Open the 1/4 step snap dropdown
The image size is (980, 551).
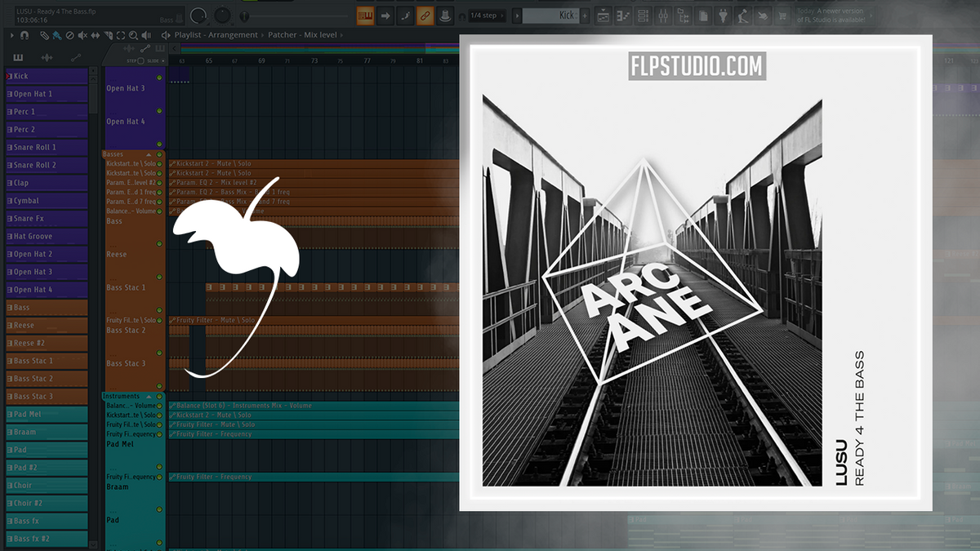coord(488,15)
